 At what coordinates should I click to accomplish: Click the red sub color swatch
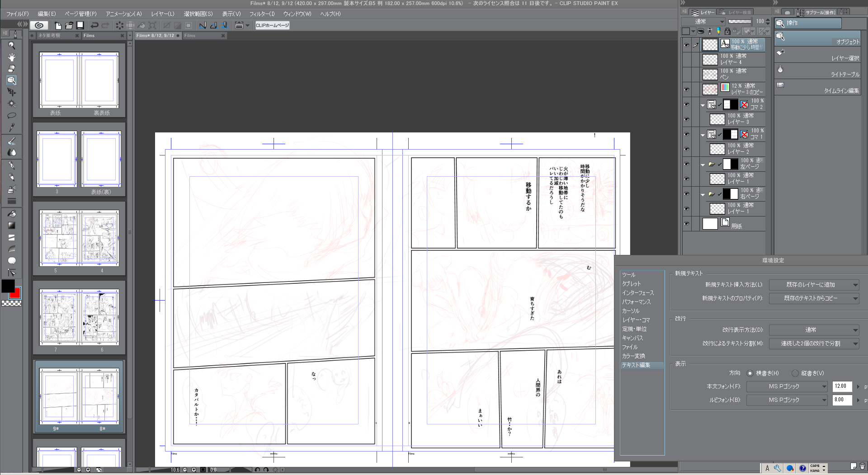[16, 294]
